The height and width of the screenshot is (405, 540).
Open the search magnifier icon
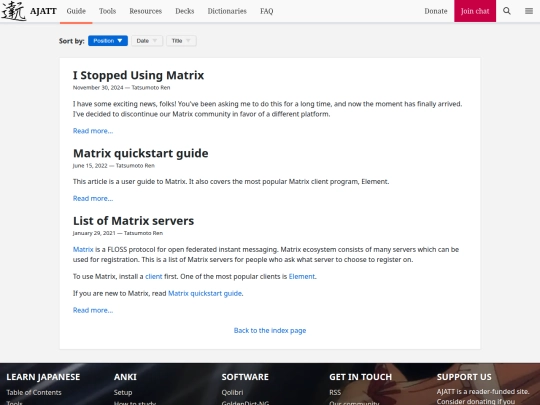pos(507,11)
